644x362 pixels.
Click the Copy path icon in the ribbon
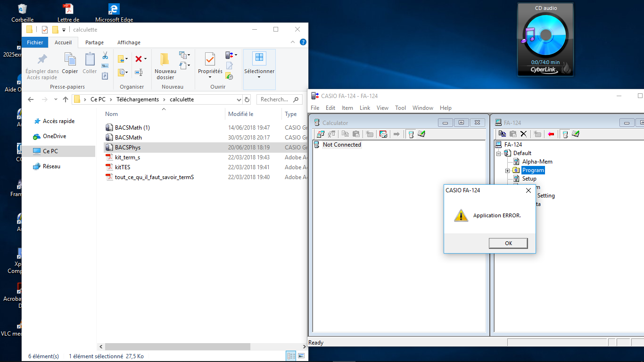(x=105, y=66)
